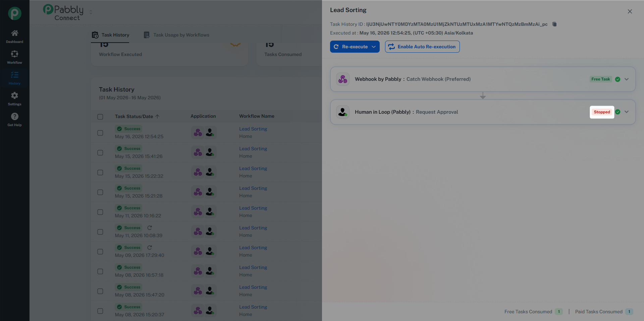This screenshot has height=321, width=644.
Task: Click Human in Loop icon in May 16 12:54:25 row
Action: (210, 132)
